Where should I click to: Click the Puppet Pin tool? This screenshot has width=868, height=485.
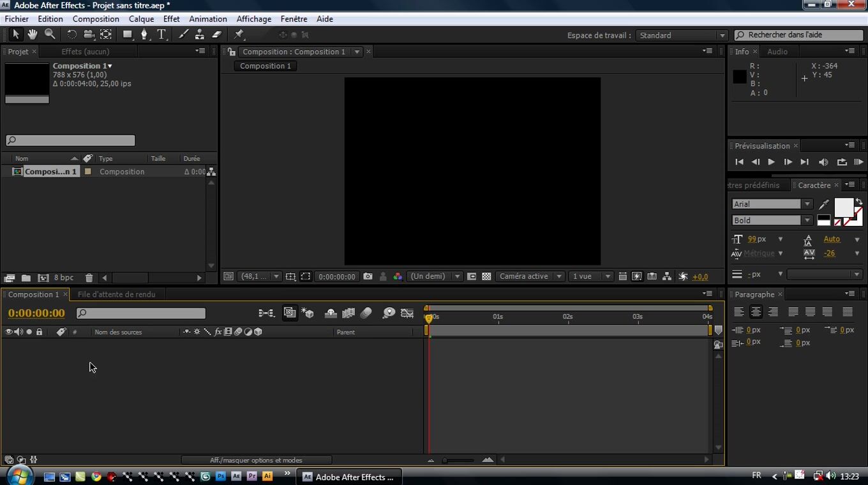pyautogui.click(x=239, y=34)
